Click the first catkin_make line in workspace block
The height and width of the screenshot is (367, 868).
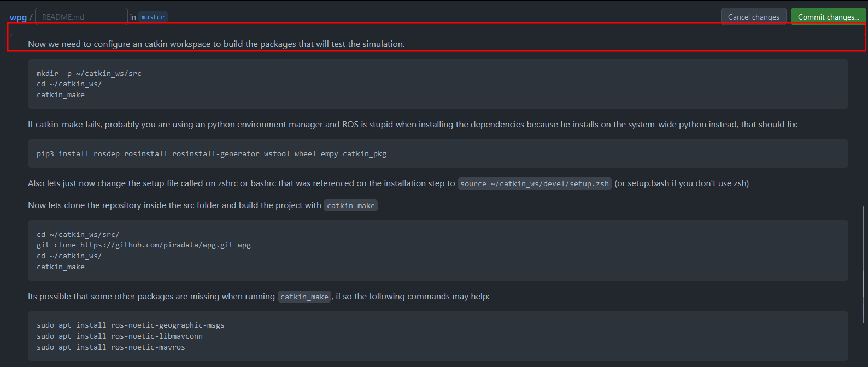60,94
